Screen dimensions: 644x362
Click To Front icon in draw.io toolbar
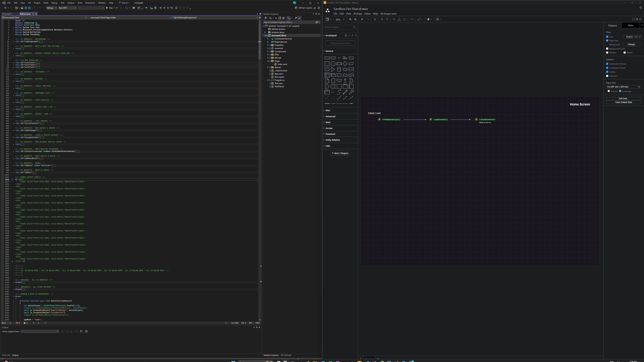tap(382, 19)
